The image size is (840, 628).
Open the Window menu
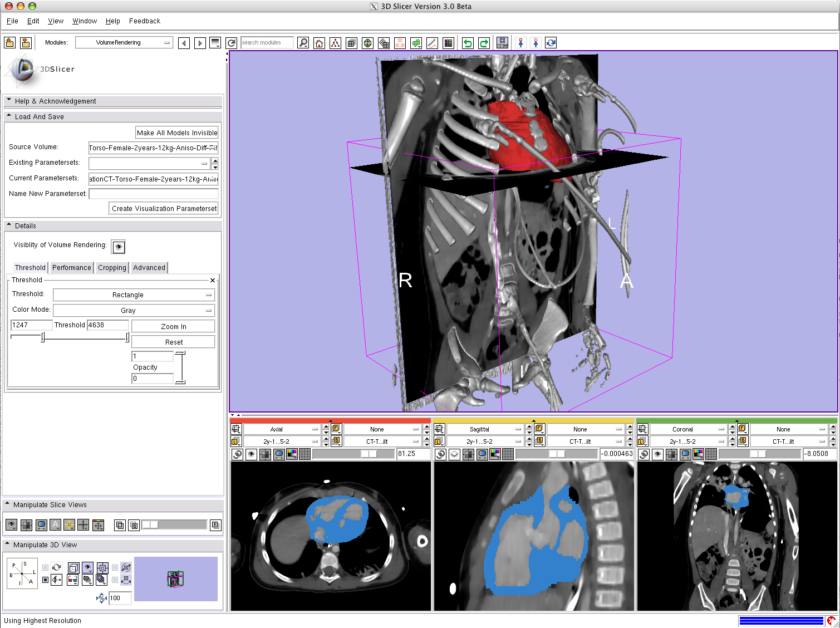click(84, 21)
